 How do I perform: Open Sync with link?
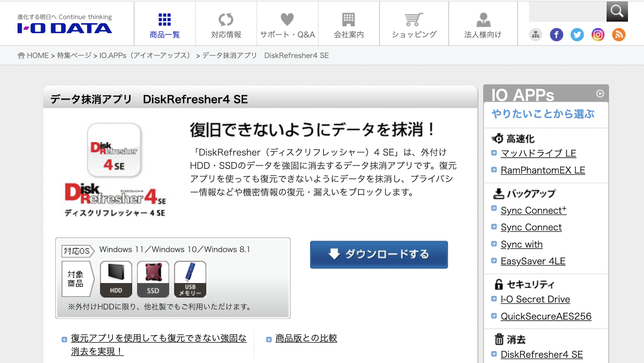click(x=522, y=244)
